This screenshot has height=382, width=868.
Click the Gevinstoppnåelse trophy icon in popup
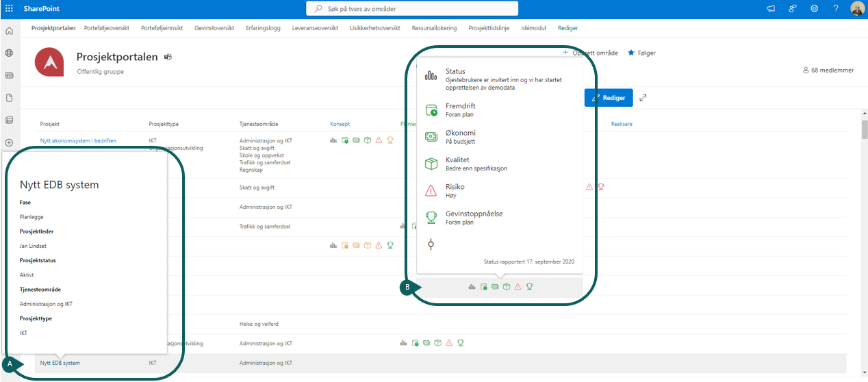click(431, 218)
